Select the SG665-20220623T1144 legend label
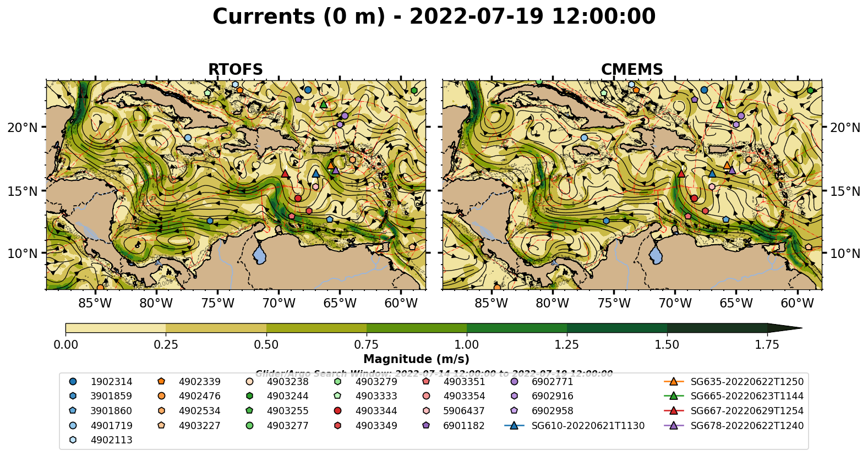868x456 pixels. pos(747,396)
